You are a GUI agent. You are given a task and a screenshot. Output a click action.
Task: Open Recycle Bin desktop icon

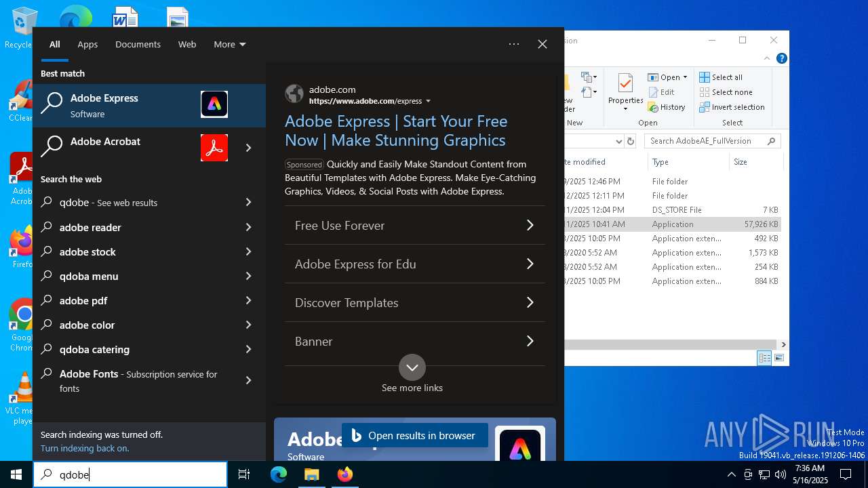(x=20, y=28)
